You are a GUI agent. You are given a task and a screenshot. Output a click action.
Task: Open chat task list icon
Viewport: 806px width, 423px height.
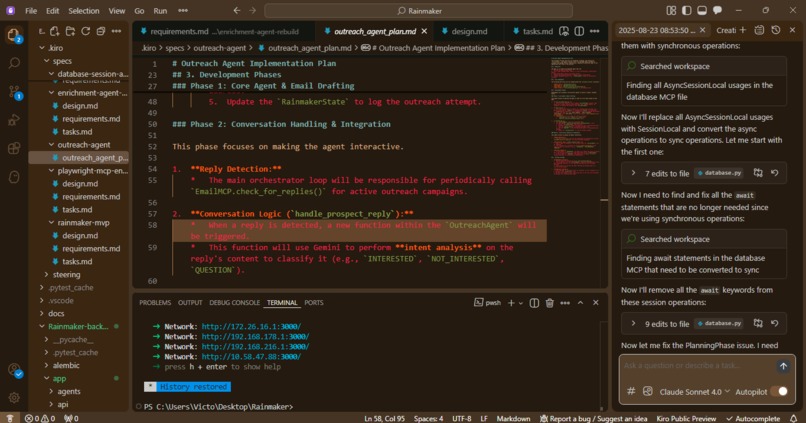click(x=759, y=30)
